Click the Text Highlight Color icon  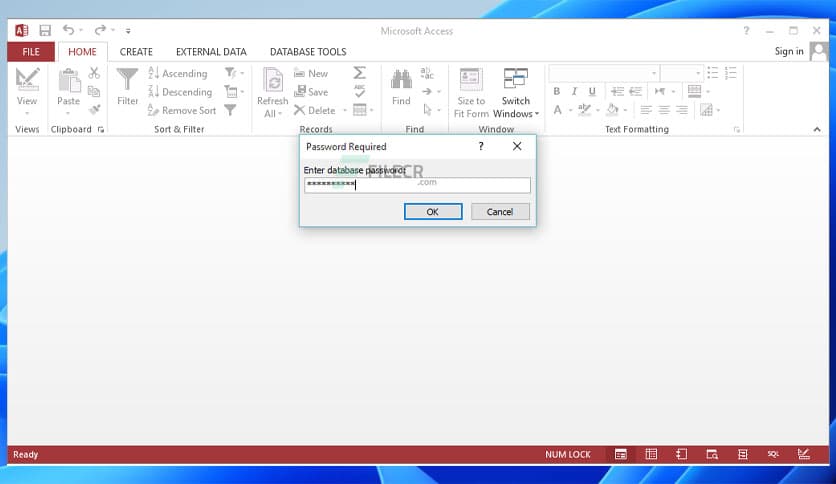584,110
